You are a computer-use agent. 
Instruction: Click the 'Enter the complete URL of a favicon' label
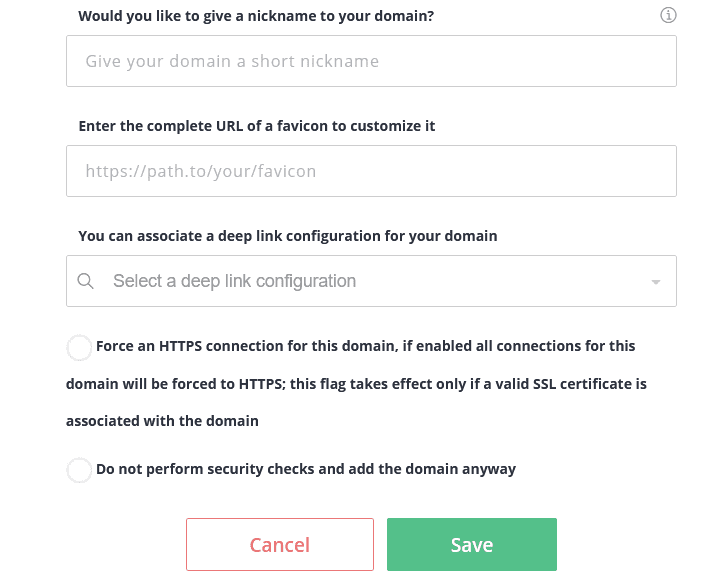coord(257,126)
